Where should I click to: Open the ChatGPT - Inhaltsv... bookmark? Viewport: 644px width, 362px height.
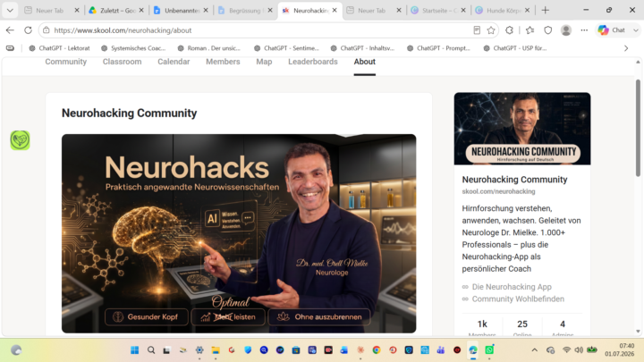[x=362, y=48]
